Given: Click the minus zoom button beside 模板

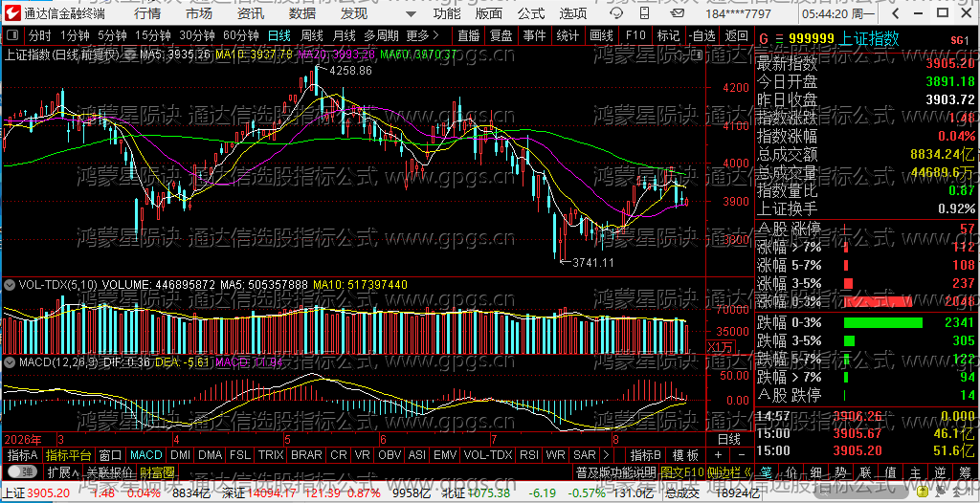Looking at the screenshot, I should pyautogui.click(x=742, y=455).
